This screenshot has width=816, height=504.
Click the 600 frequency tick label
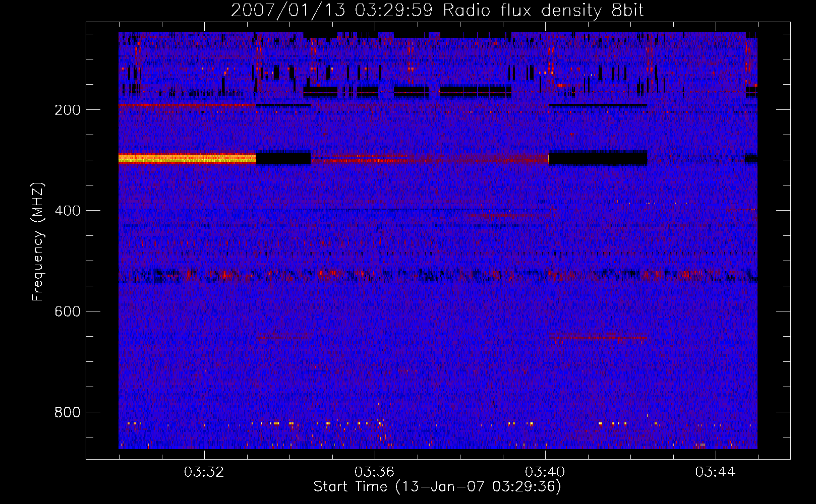point(68,311)
